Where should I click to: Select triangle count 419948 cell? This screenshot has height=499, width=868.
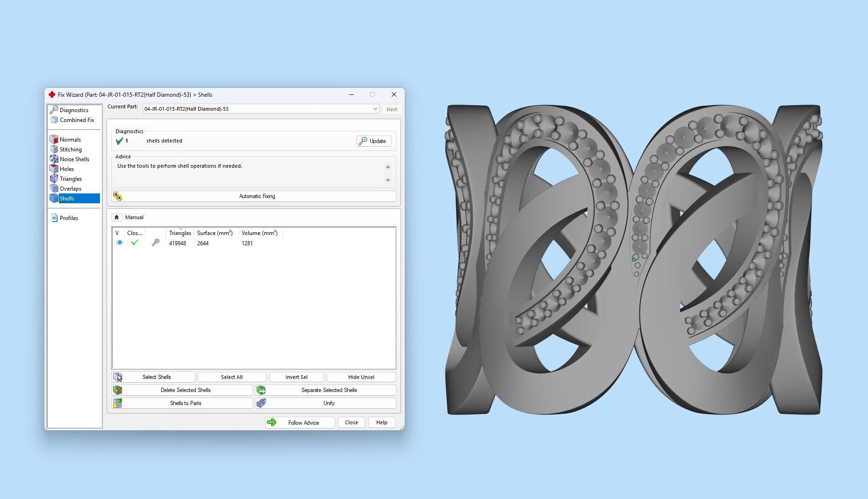point(178,243)
